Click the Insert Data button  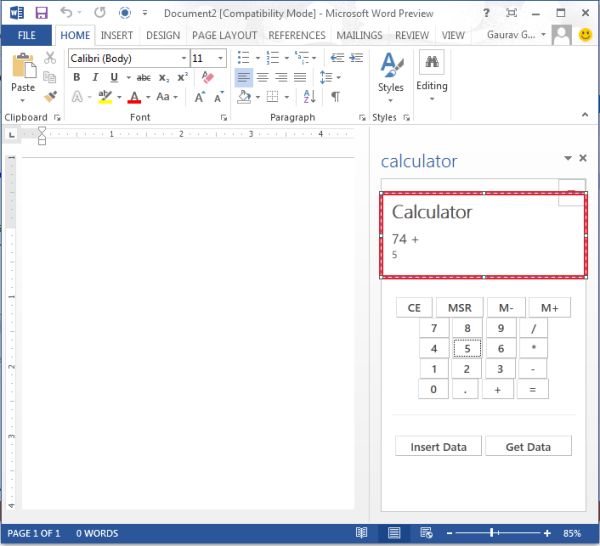tap(438, 447)
